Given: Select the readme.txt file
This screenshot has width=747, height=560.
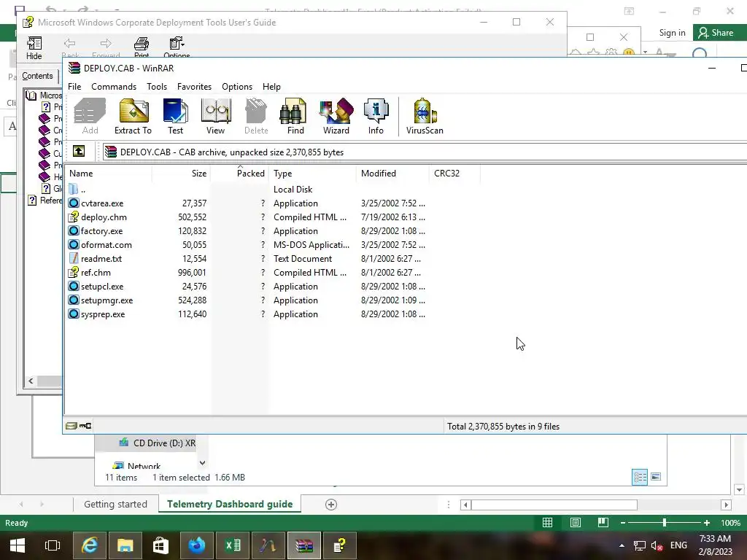Looking at the screenshot, I should (101, 259).
